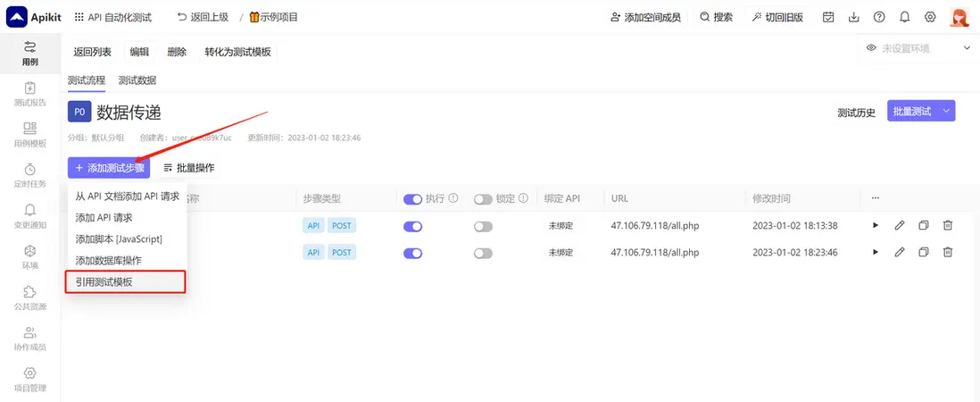The width and height of the screenshot is (980, 402).
Task: Edit the step modified at 18:23:46
Action: 900,252
